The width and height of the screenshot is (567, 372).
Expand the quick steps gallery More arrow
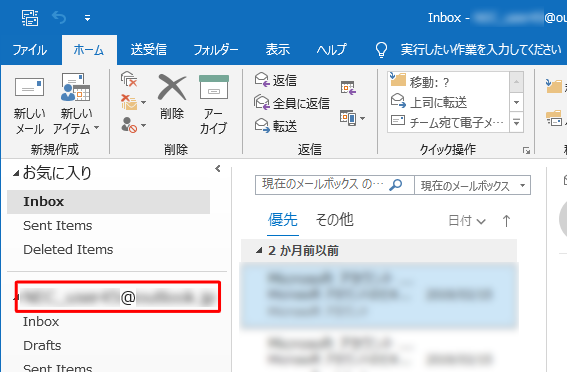pos(516,123)
